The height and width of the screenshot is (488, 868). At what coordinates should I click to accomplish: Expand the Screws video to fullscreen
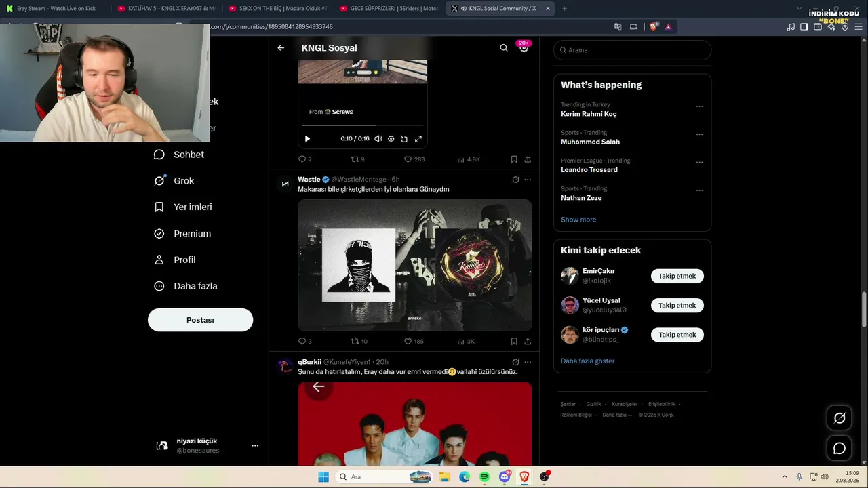point(418,139)
